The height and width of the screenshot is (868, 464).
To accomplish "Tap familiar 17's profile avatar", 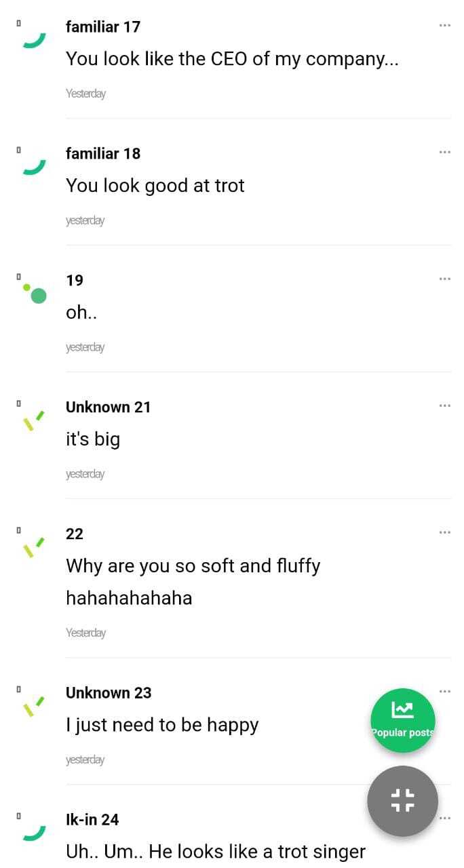I will [34, 40].
